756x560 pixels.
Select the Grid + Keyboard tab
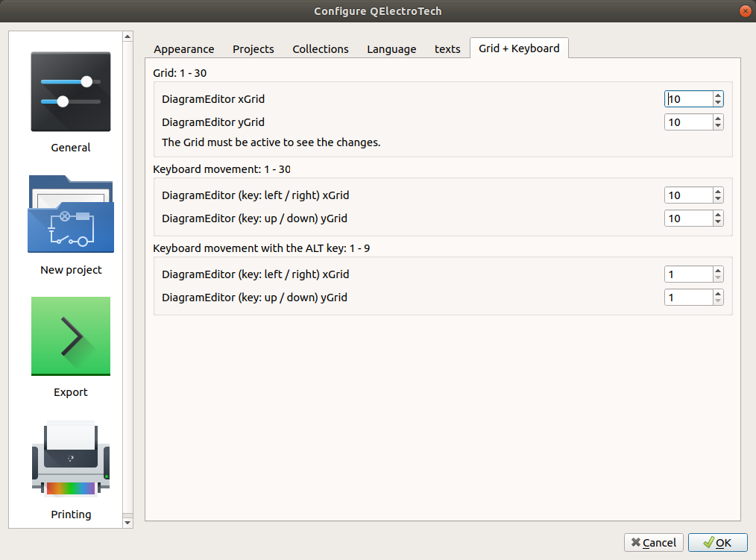(x=519, y=48)
